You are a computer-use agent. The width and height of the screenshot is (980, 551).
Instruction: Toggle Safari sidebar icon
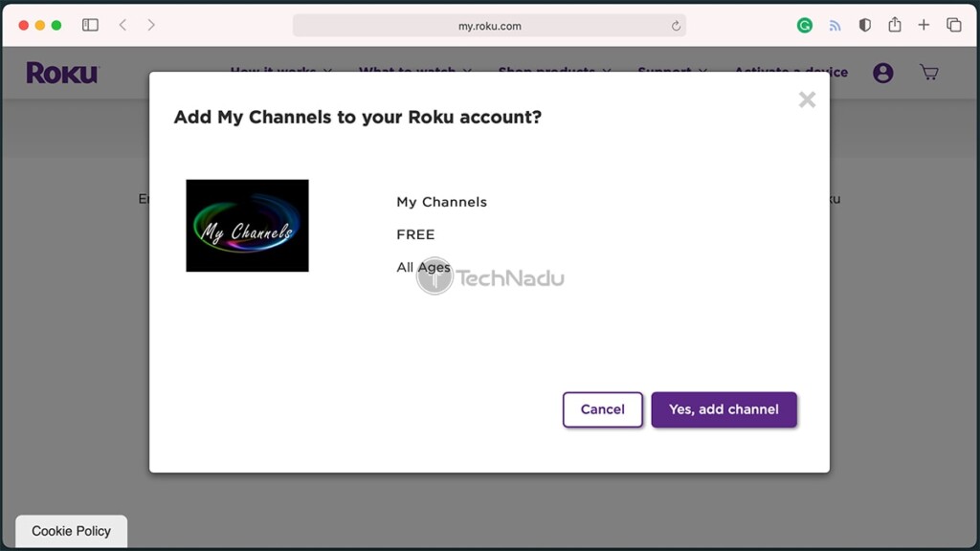[x=90, y=25]
